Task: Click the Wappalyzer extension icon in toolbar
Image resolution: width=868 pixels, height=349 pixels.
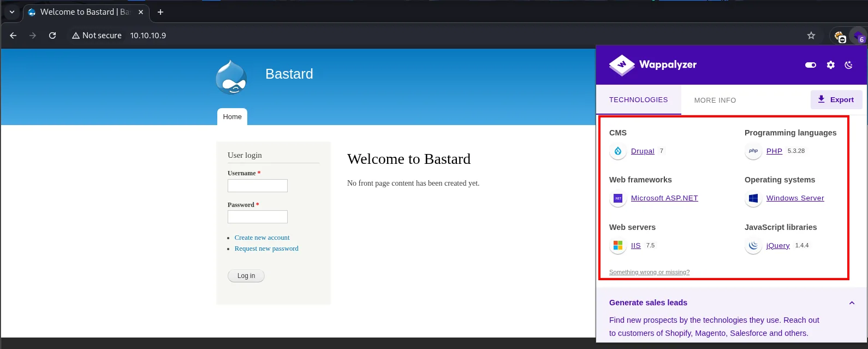Action: (x=858, y=36)
